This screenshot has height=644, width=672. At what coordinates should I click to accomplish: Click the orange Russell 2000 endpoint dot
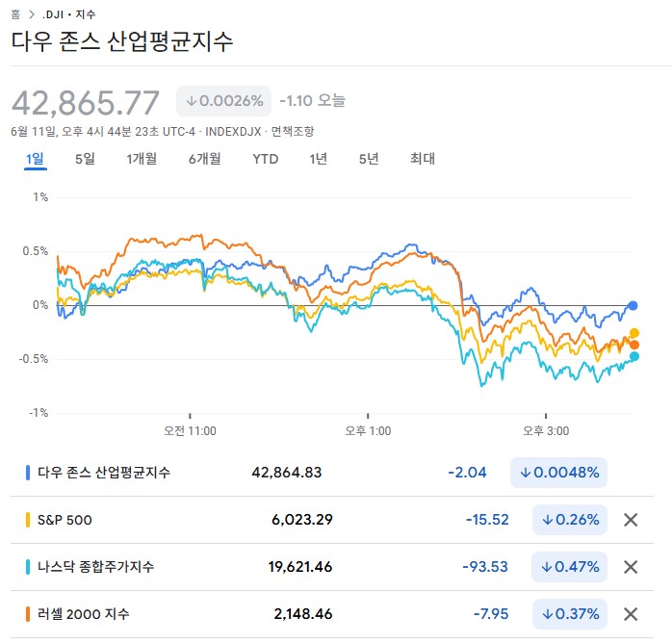pyautogui.click(x=634, y=345)
